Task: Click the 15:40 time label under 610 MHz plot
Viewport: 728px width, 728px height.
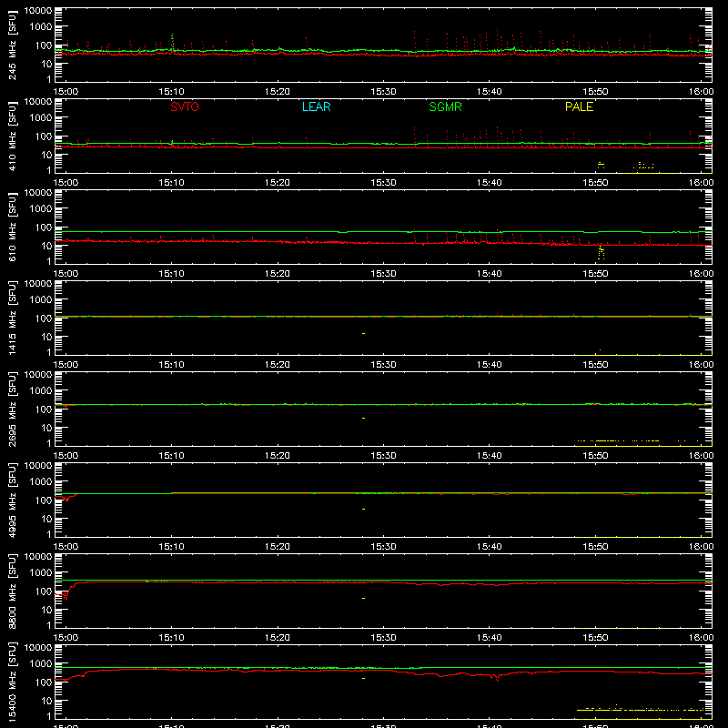Action: (490, 274)
